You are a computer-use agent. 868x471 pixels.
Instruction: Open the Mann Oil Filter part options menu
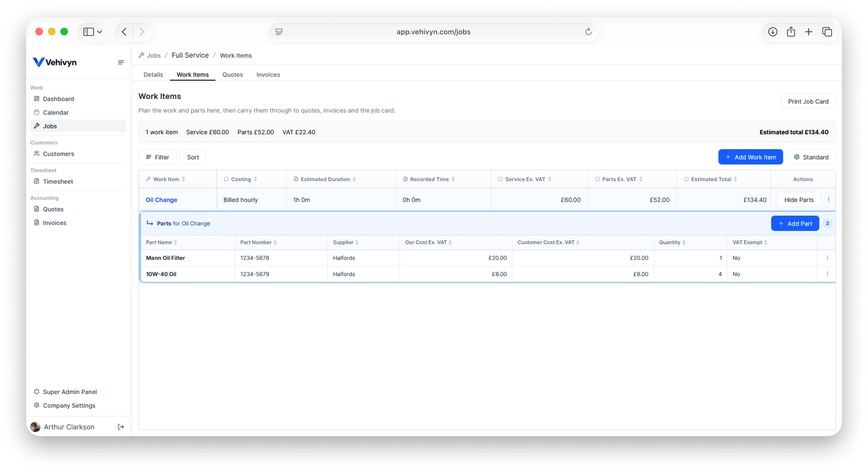(827, 258)
